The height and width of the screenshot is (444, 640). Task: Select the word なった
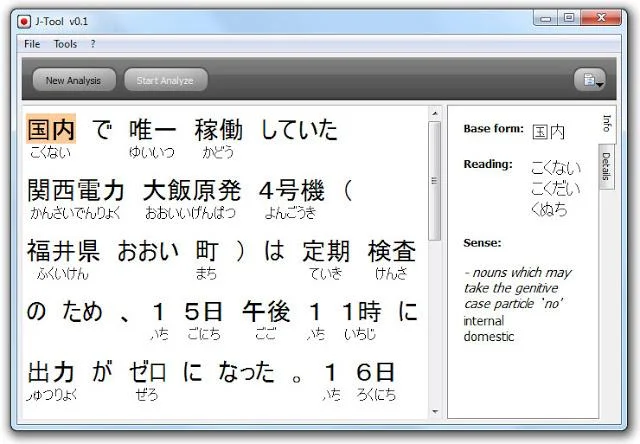pos(246,372)
